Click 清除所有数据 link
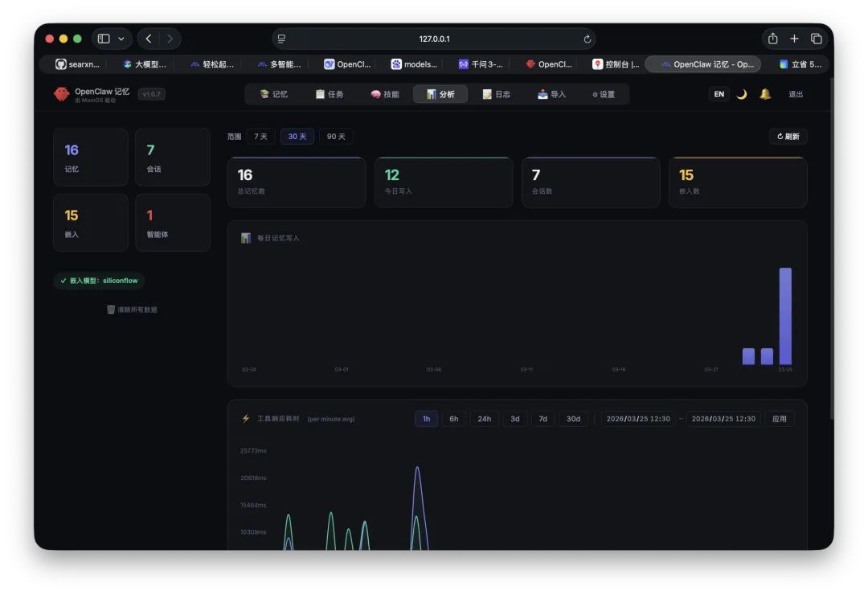Screen dimensions: 868x595 (132, 310)
